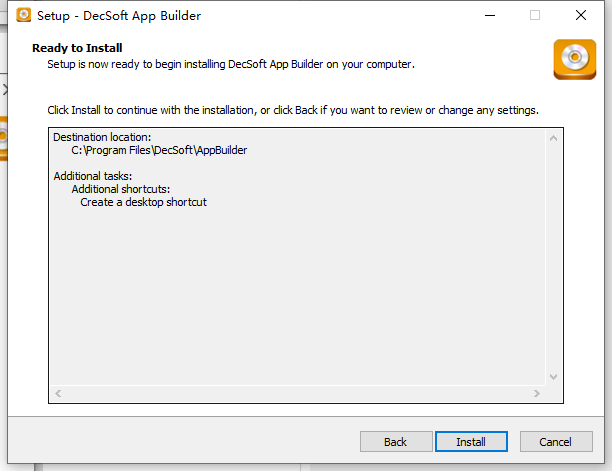The width and height of the screenshot is (612, 471).
Task: Cancel the DecSoft App Builder setup
Action: click(x=556, y=442)
